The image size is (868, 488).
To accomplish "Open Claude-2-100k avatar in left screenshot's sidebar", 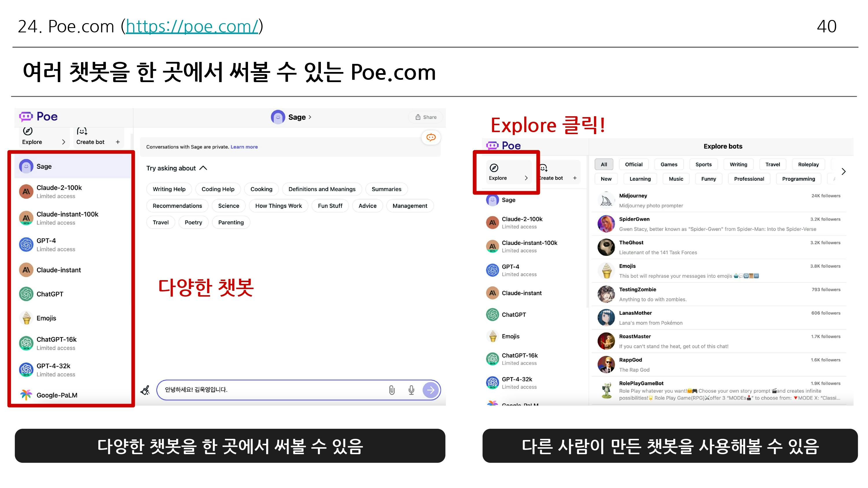I will click(26, 192).
